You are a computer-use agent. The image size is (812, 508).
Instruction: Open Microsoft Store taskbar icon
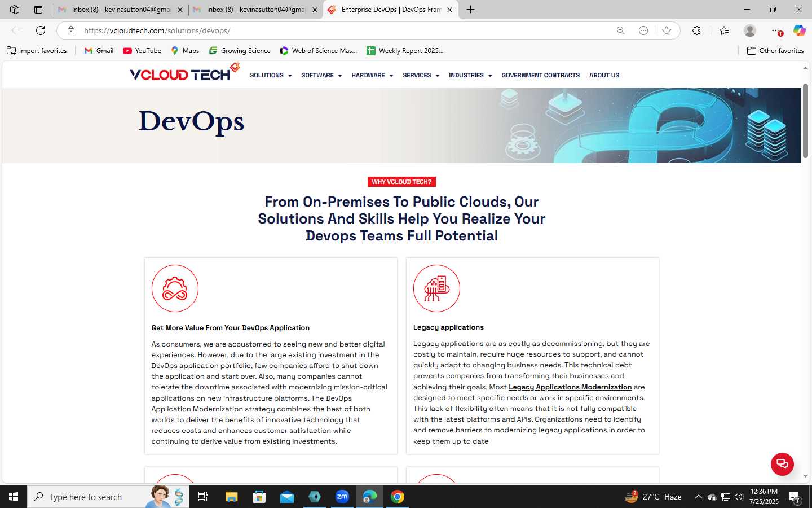click(259, 497)
